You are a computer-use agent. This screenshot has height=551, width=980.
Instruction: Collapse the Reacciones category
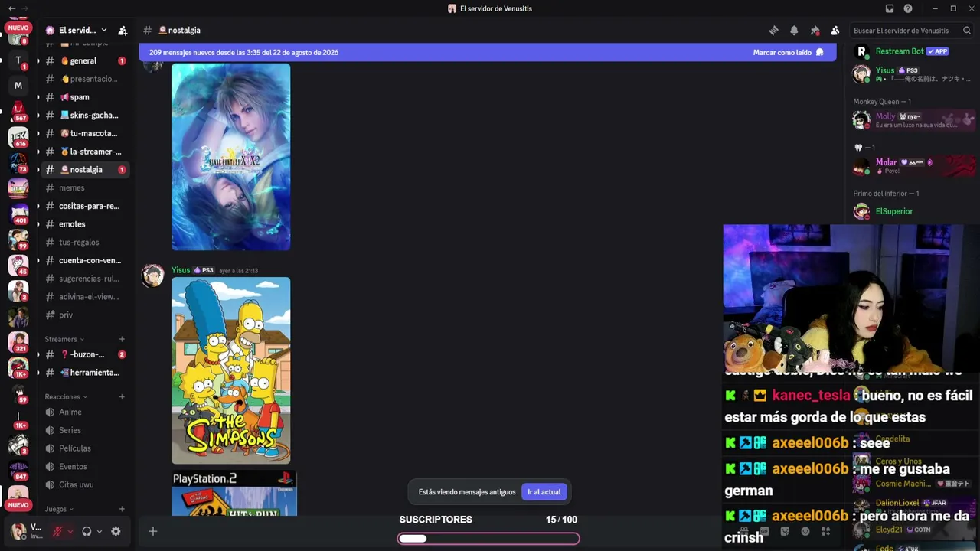pos(66,396)
